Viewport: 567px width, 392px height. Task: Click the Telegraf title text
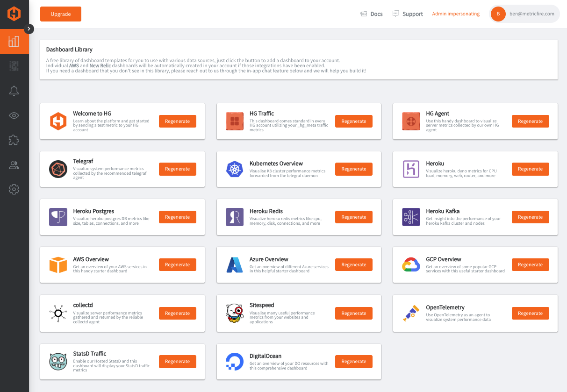pos(83,161)
